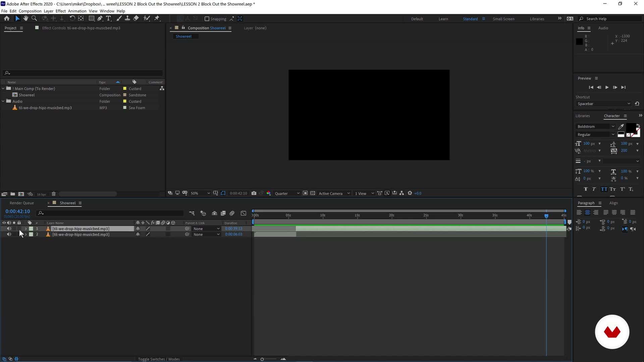Toggle Faux Italic in Character panel

pos(594,189)
